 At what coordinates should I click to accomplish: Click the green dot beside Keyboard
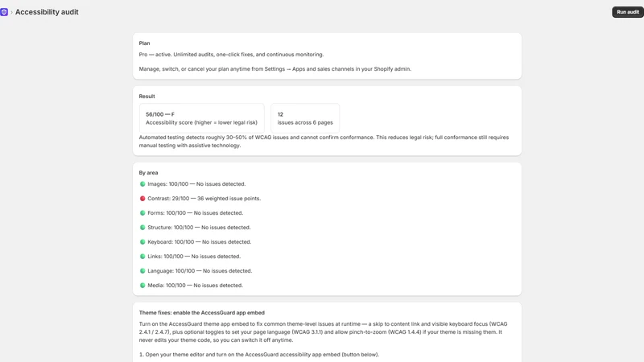142,242
